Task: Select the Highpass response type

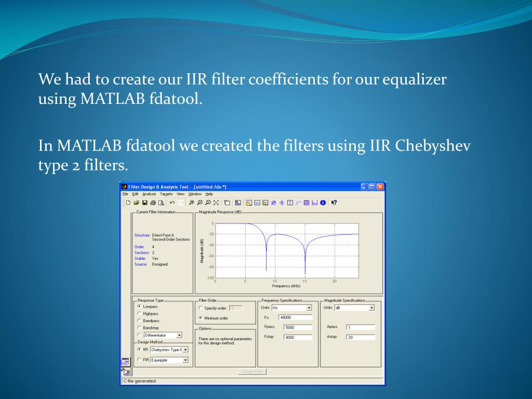Action: 139,313
